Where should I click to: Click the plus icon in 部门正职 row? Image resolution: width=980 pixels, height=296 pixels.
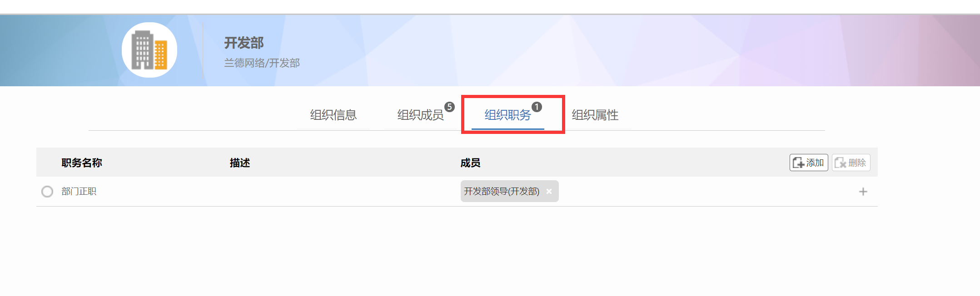pos(863,192)
